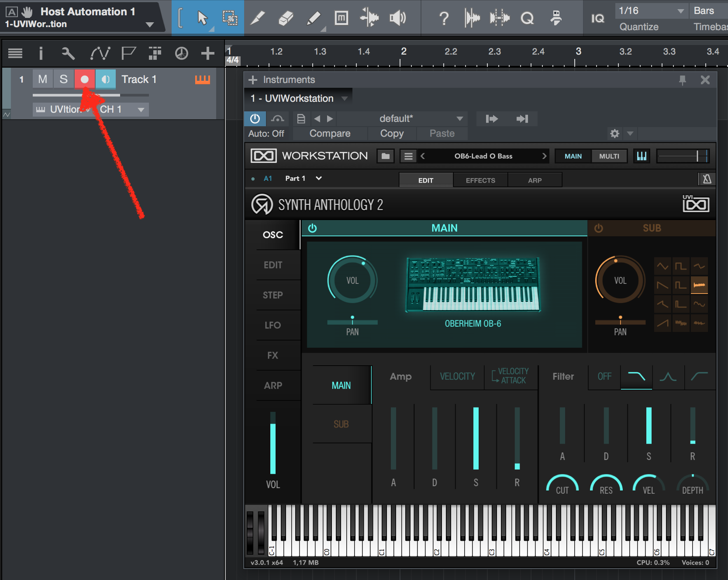Screen dimensions: 728x580
Task: Arm Track 1 for recording
Action: tap(84, 79)
